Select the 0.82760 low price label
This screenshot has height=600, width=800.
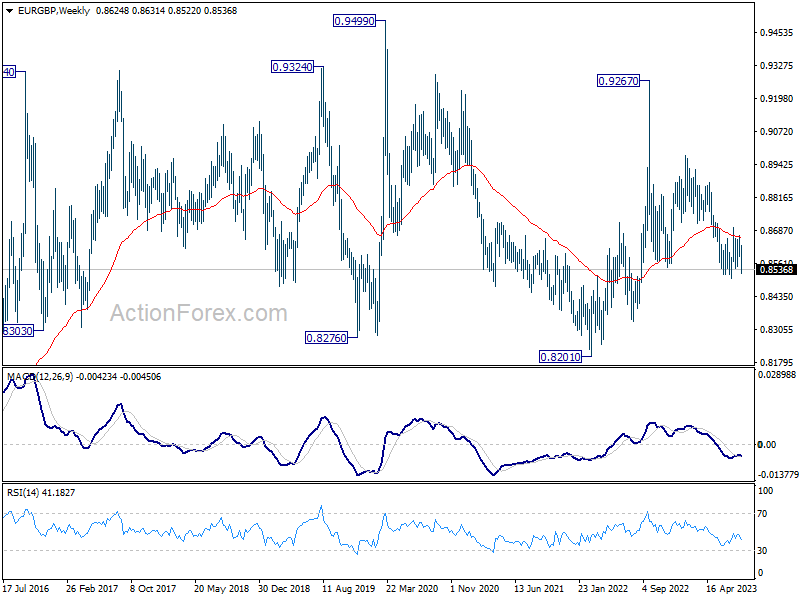[327, 338]
